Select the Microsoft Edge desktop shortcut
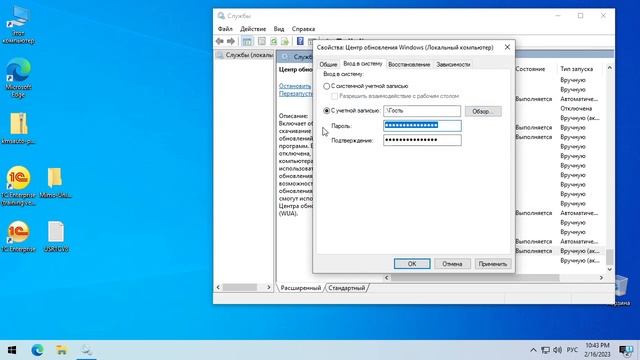The width and height of the screenshot is (640, 360). tap(18, 78)
